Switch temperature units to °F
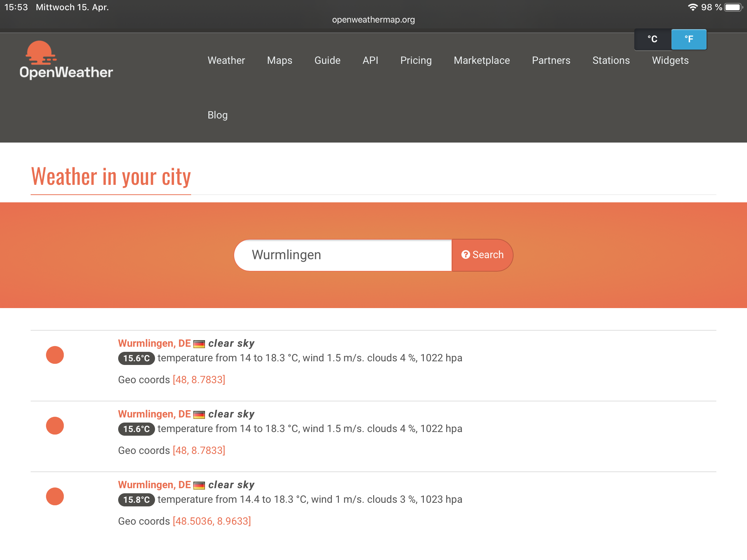Image resolution: width=747 pixels, height=560 pixels. click(x=689, y=39)
